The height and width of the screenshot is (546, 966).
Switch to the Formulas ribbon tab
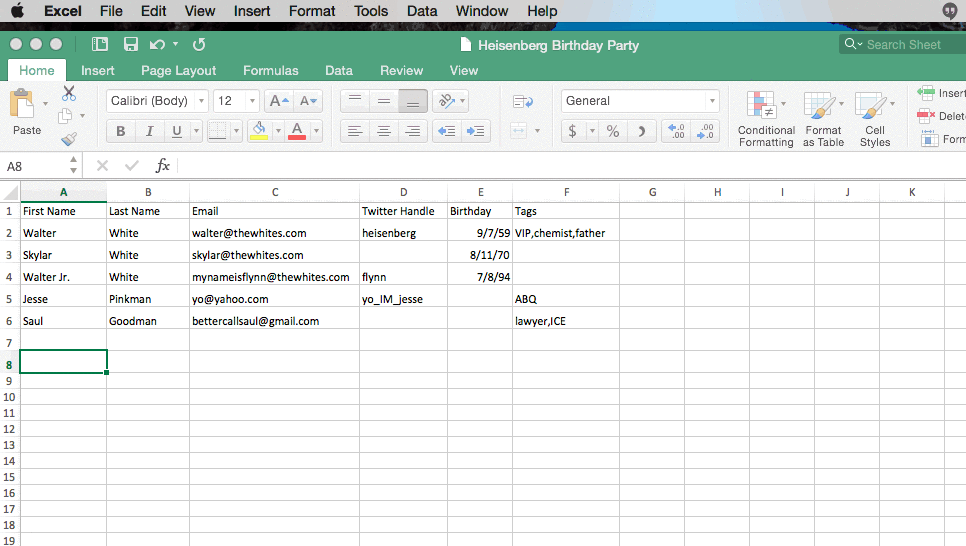270,70
